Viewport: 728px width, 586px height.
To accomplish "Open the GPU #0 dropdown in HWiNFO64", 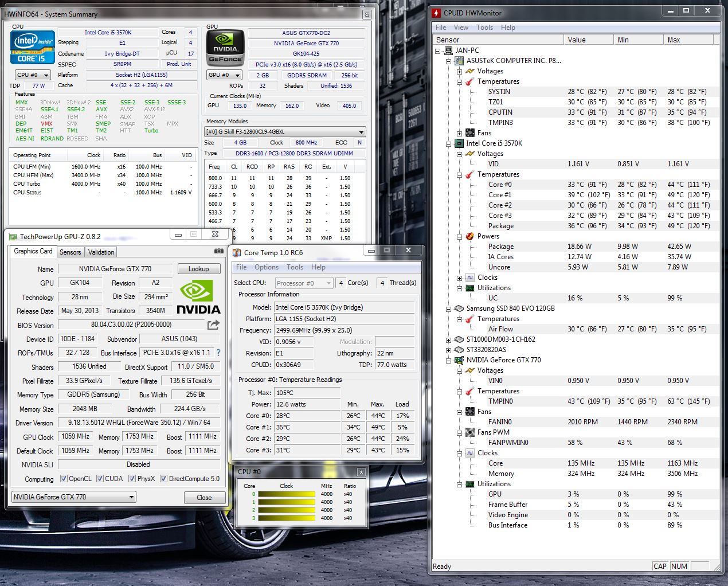I will 224,75.
